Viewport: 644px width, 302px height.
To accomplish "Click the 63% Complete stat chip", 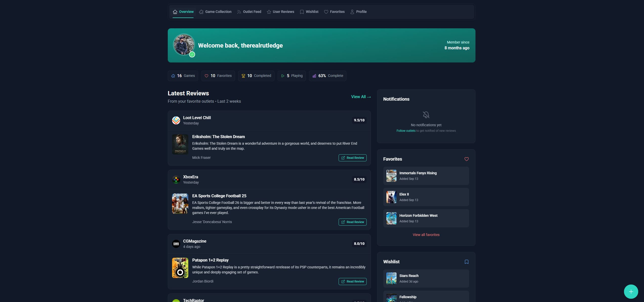I will [328, 76].
